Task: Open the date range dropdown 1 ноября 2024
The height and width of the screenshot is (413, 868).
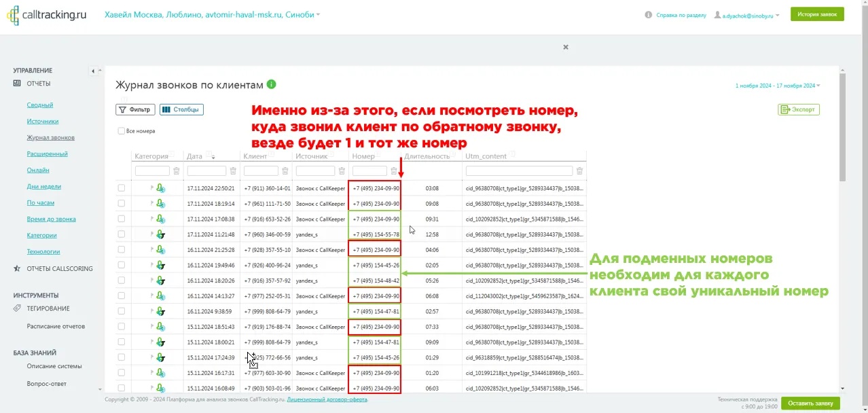Action: 777,86
